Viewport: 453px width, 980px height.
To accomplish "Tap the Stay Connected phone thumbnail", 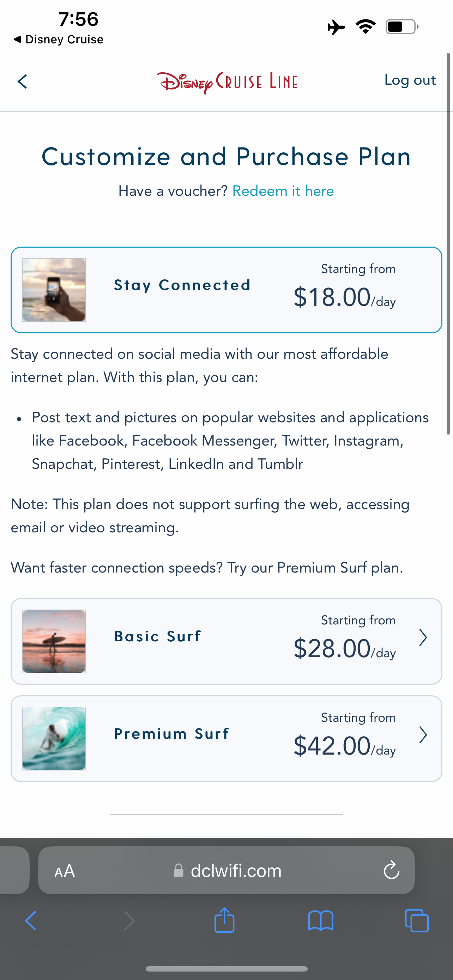I will click(54, 290).
